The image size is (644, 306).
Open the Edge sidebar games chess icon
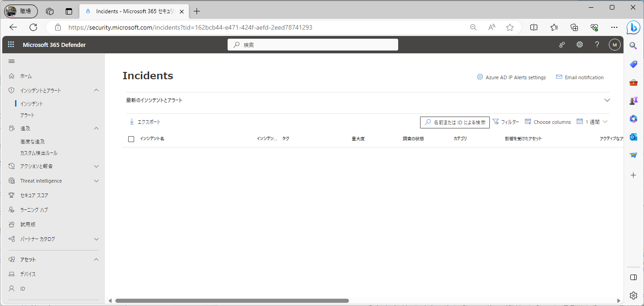click(x=633, y=101)
